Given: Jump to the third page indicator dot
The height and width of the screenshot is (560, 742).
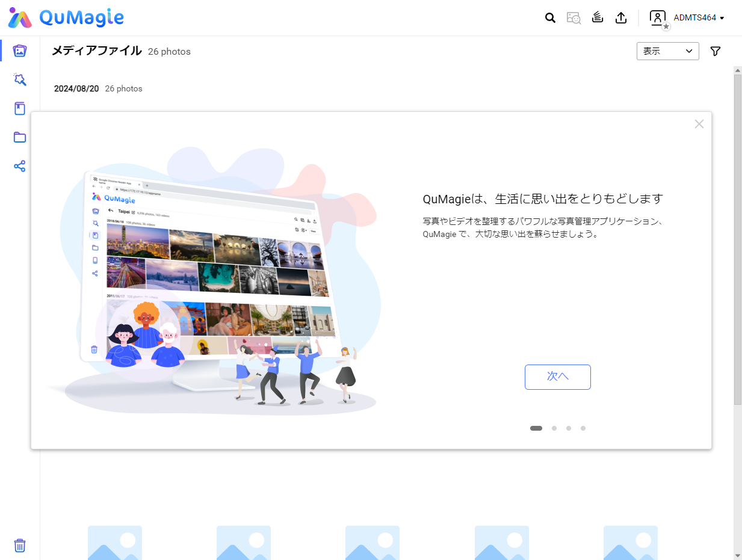Looking at the screenshot, I should pos(569,428).
